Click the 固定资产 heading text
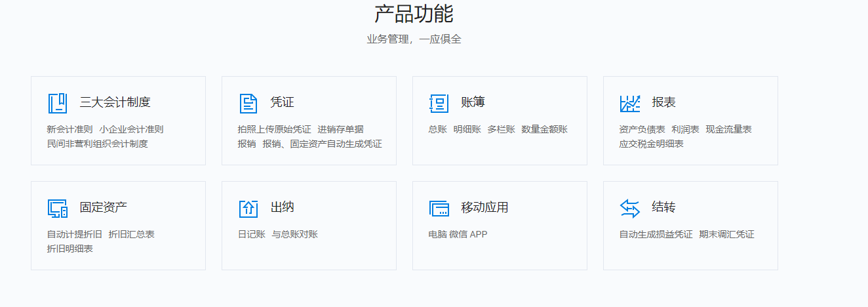Screen dimensions: 868x307 104,207
